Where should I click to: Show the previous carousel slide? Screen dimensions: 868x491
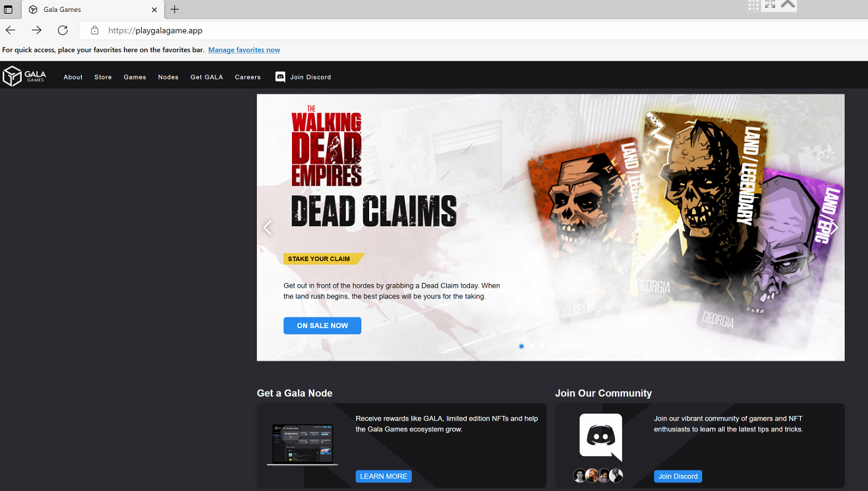(267, 227)
